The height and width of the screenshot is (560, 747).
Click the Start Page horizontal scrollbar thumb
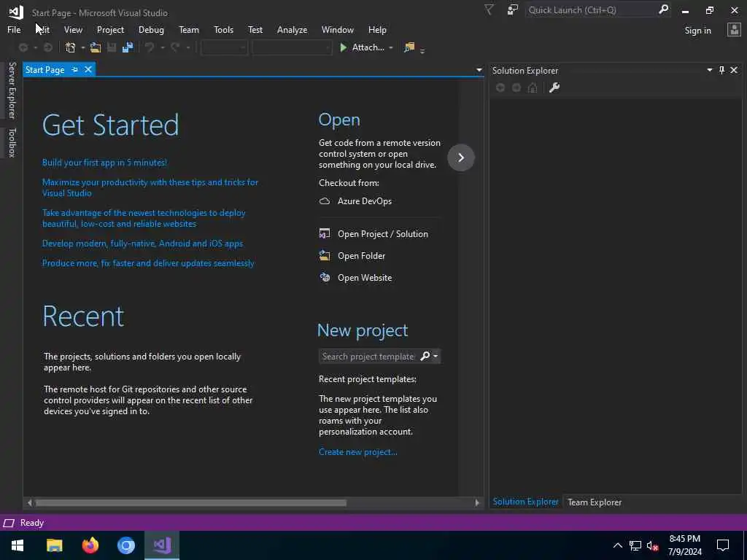click(x=190, y=503)
